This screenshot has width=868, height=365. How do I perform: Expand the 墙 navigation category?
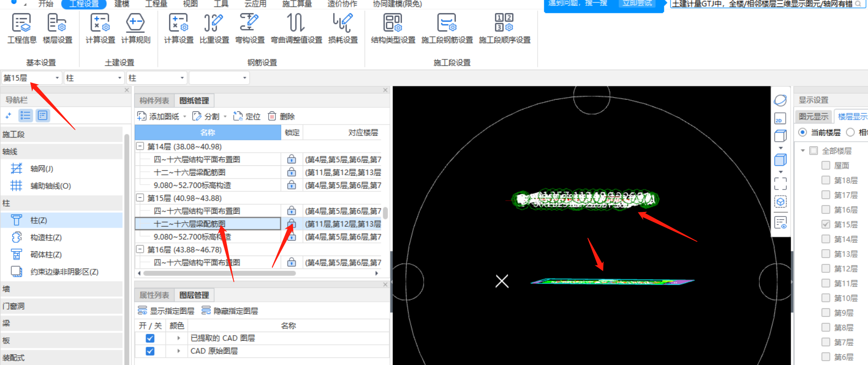pyautogui.click(x=61, y=289)
